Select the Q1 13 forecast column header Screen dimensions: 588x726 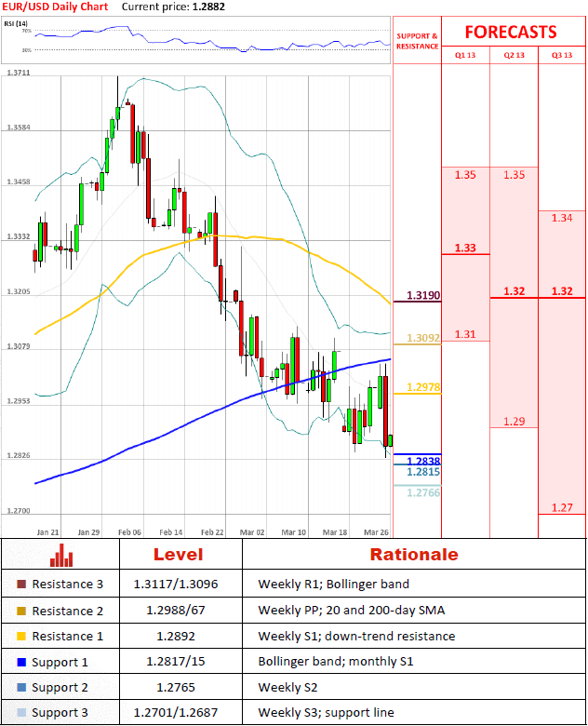(x=465, y=55)
